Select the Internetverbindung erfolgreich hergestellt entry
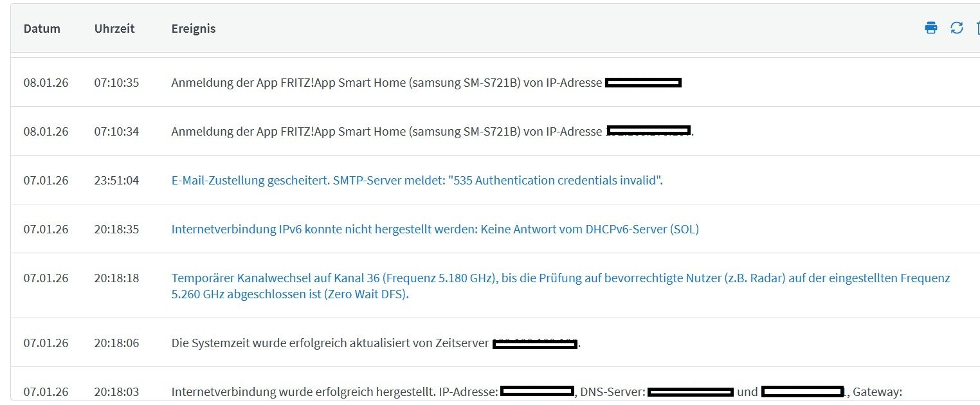This screenshot has height=405, width=980. pyautogui.click(x=495, y=386)
